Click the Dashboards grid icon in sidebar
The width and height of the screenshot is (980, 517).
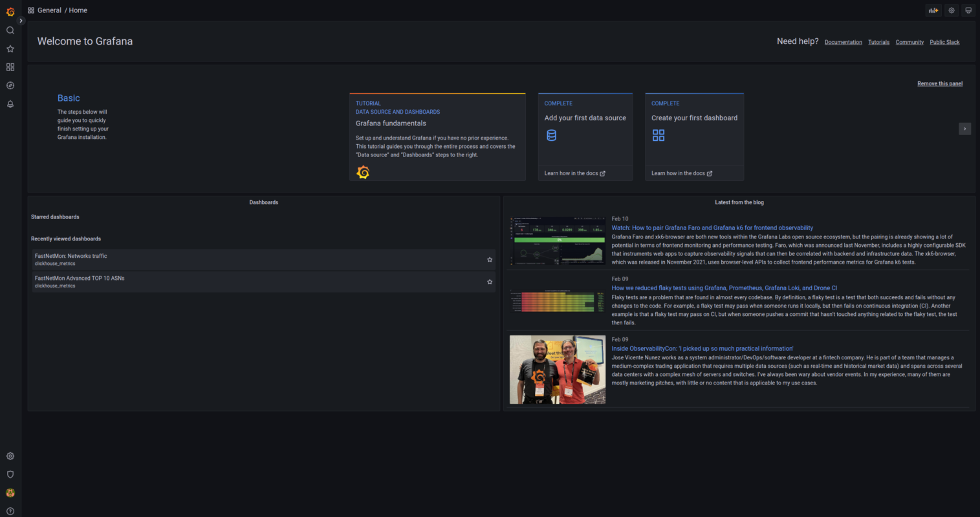10,67
